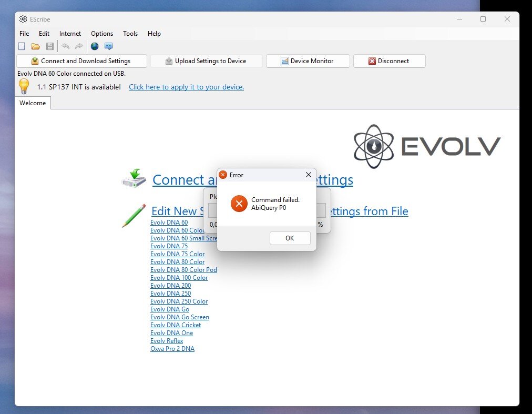Image resolution: width=532 pixels, height=414 pixels.
Task: Click the Save floppy disk icon
Action: 50,46
